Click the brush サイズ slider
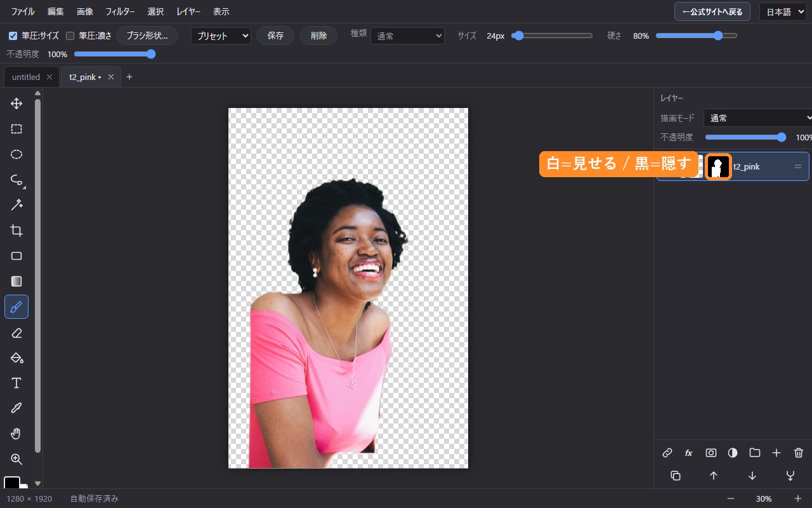Viewport: 812px width, 508px height. tap(553, 36)
